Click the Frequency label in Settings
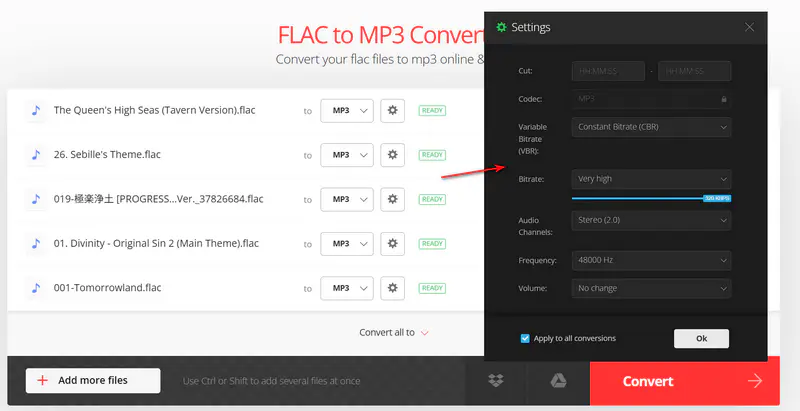800x411 pixels. [x=537, y=261]
